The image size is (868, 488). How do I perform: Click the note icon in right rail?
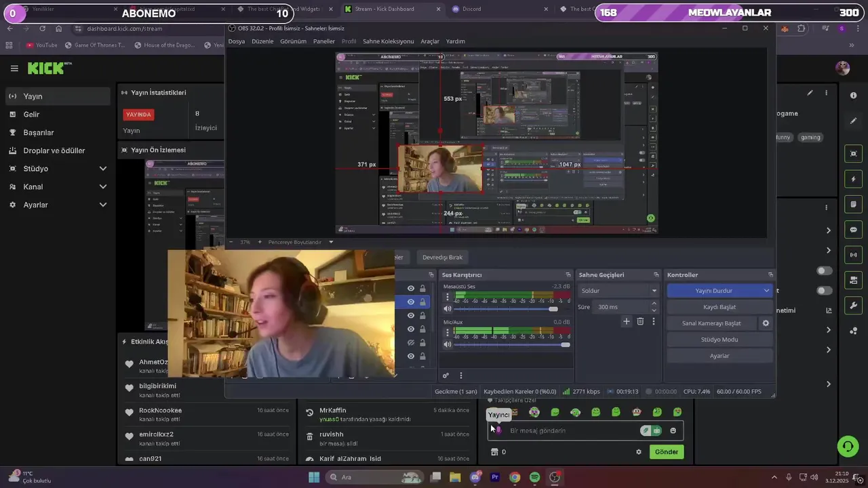854,204
